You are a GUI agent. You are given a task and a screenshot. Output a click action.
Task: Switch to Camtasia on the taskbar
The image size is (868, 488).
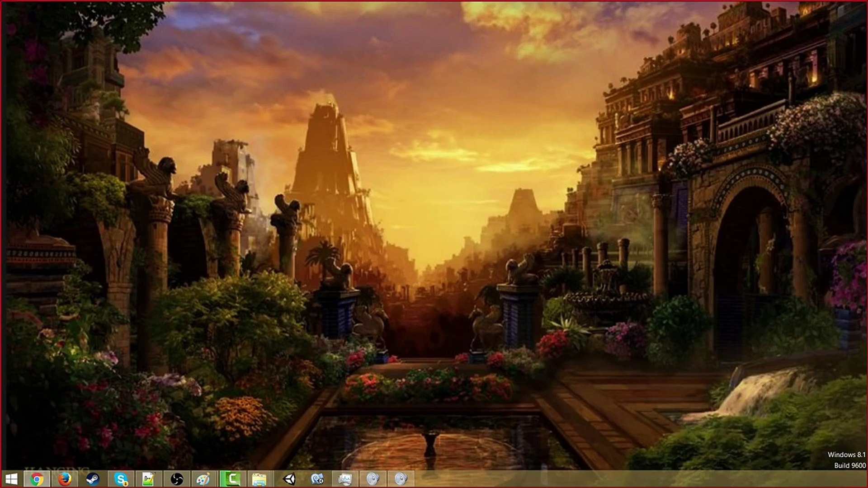(x=233, y=479)
